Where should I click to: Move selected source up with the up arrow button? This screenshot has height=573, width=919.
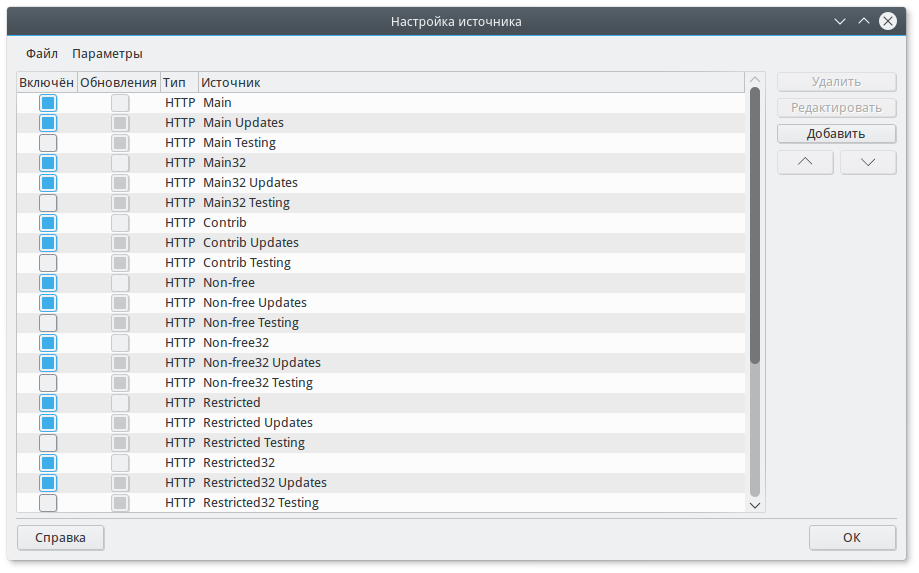tap(805, 162)
